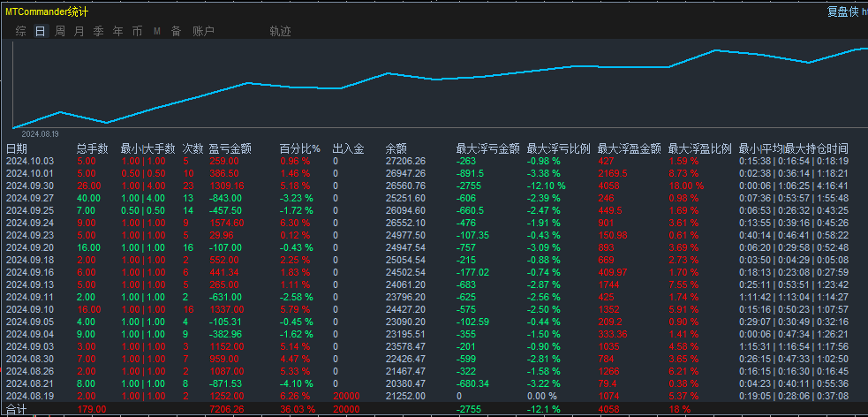Click the 20380.47 balance cell

point(406,383)
